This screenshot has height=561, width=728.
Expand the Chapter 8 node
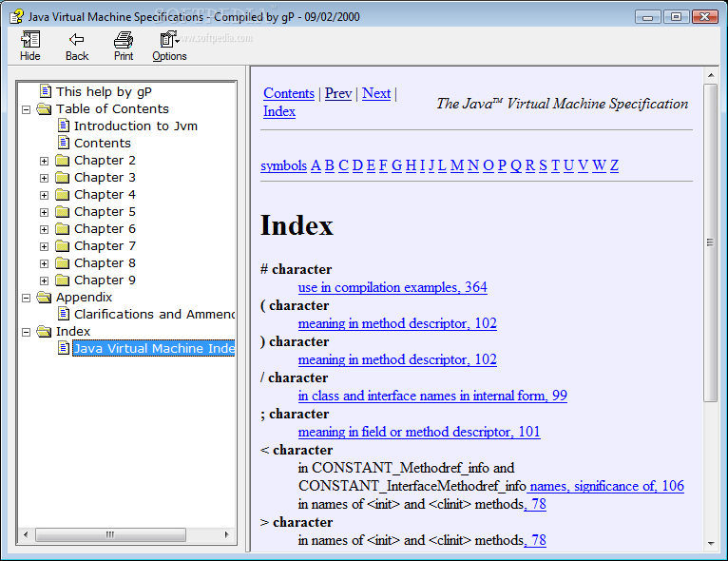coord(44,263)
